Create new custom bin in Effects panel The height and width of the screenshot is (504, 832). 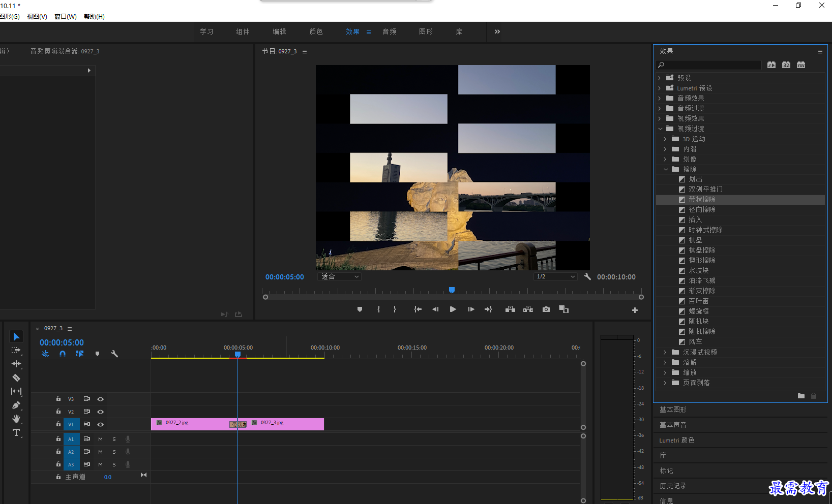pyautogui.click(x=801, y=396)
